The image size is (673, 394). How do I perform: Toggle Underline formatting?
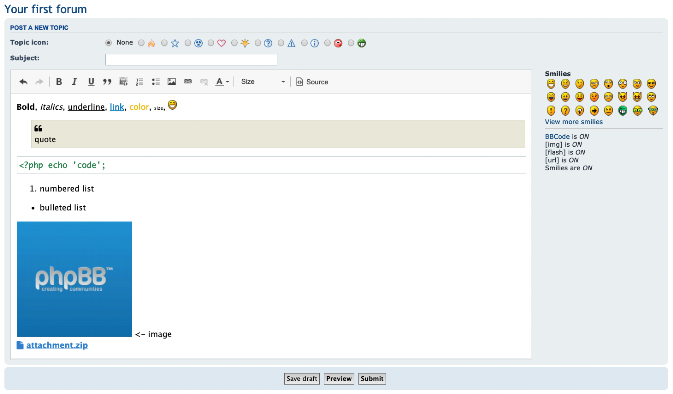91,82
